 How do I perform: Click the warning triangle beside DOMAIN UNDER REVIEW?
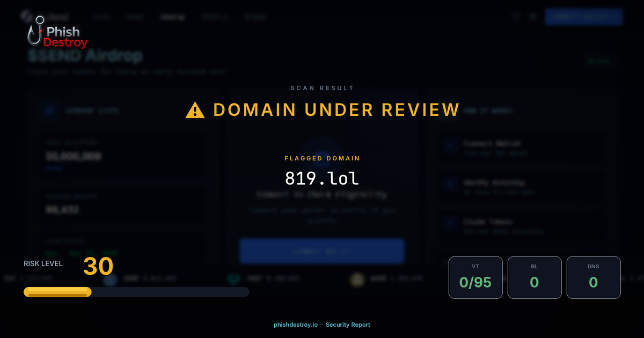click(x=194, y=109)
